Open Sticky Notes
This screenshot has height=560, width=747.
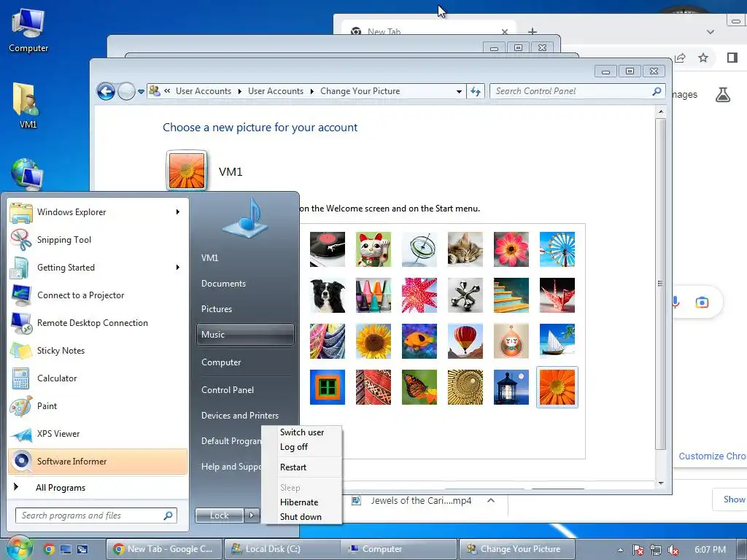click(98, 351)
